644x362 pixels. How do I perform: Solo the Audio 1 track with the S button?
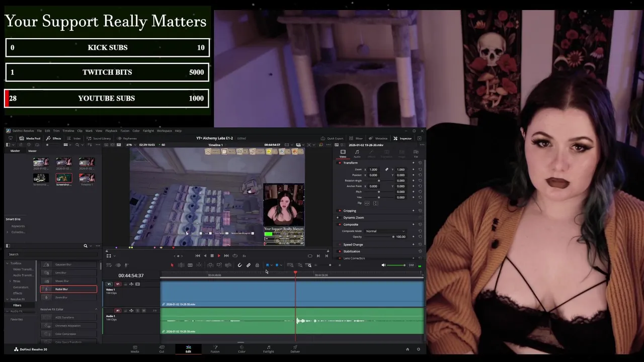point(138,310)
